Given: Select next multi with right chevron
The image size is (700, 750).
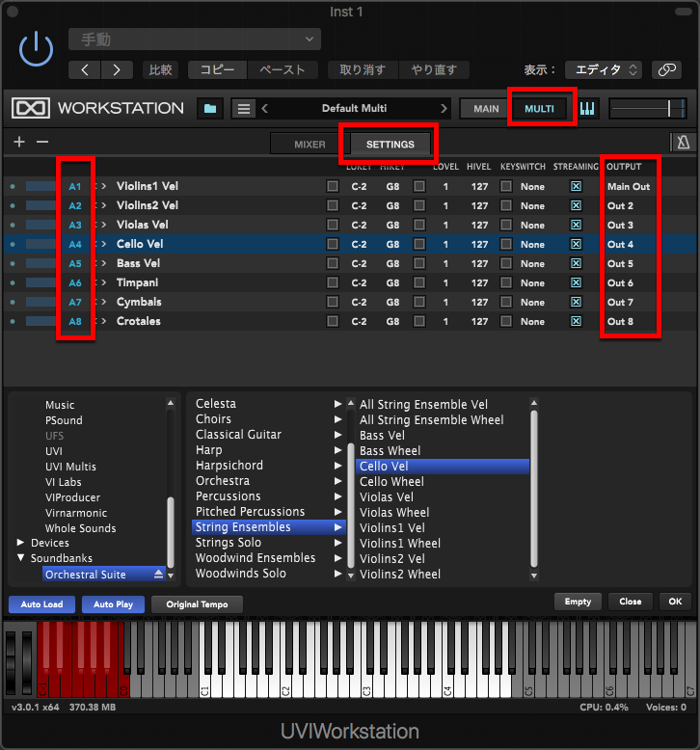Looking at the screenshot, I should [444, 109].
